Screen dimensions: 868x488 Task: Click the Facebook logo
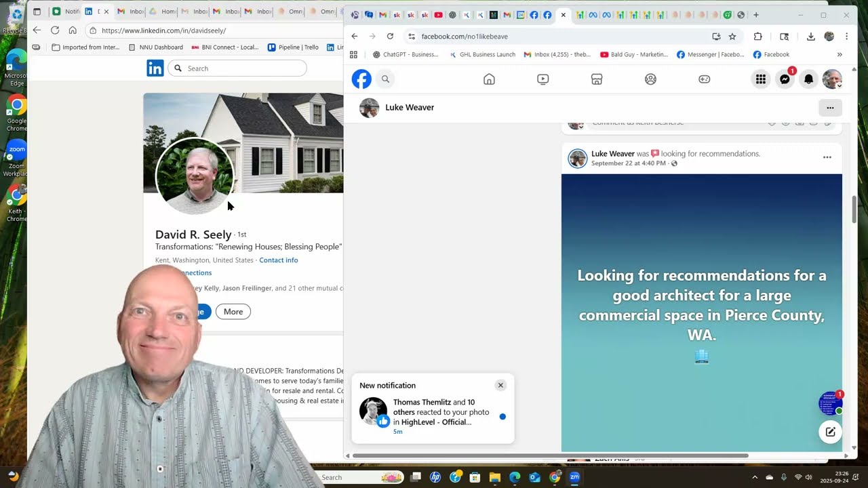(361, 79)
